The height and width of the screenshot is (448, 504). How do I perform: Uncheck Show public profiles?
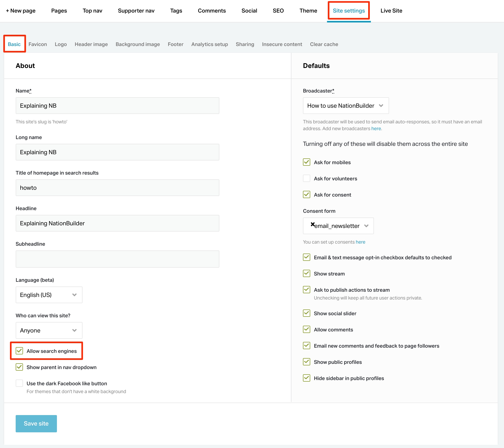coord(306,362)
